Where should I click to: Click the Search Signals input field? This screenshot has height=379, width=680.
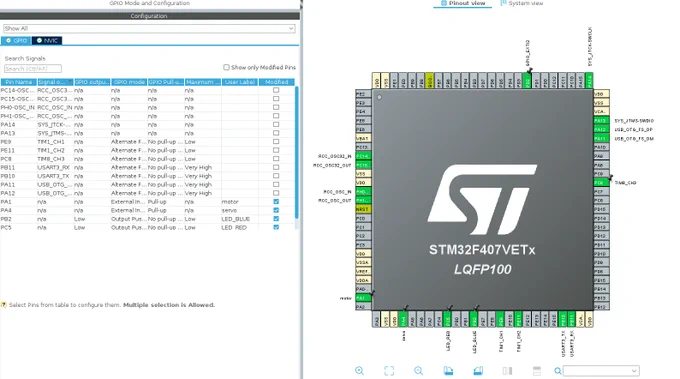33,69
